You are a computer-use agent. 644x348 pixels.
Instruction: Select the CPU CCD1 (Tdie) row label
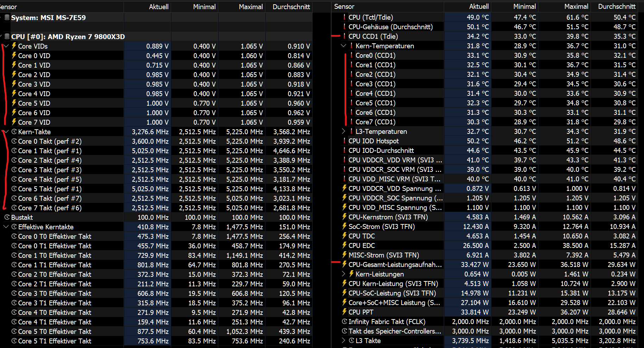[373, 36]
